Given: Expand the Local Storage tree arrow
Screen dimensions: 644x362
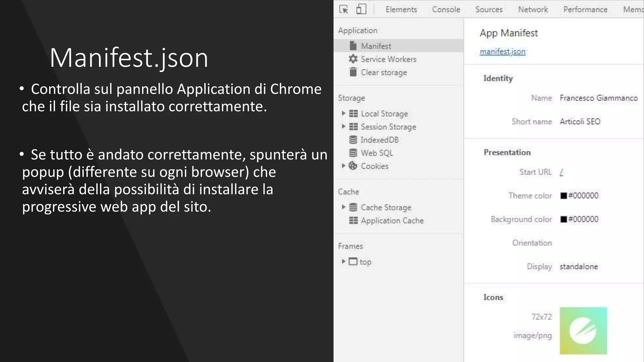Looking at the screenshot, I should point(343,113).
